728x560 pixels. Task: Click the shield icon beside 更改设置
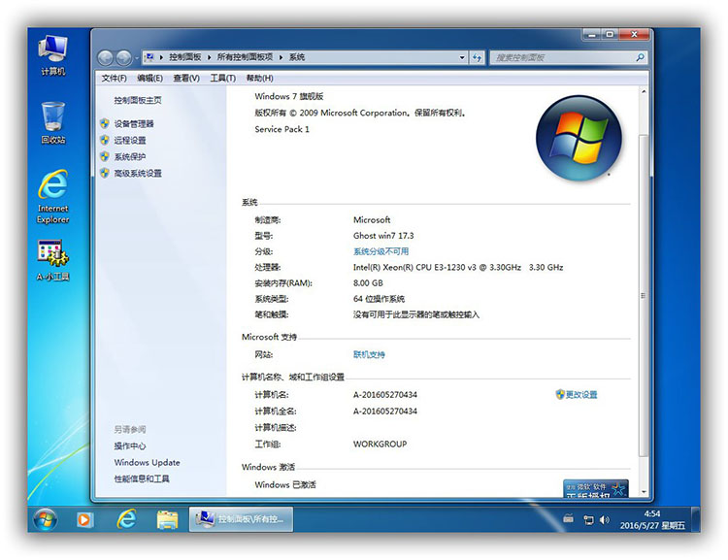[560, 394]
